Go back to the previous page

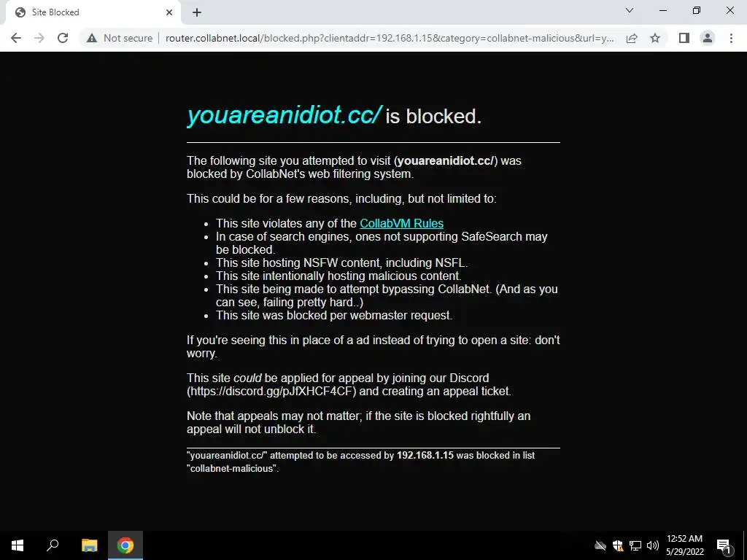pyautogui.click(x=16, y=38)
